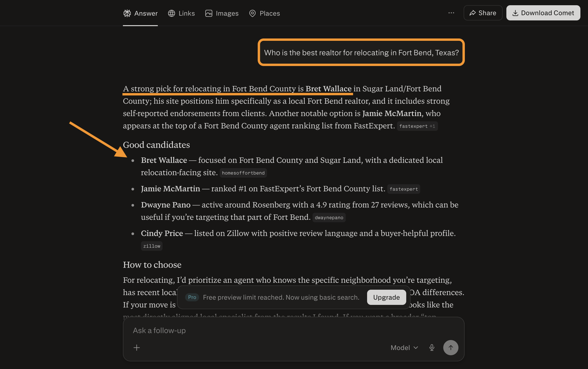The height and width of the screenshot is (369, 588).
Task: Open the dwaynepano source chip
Action: pos(329,218)
